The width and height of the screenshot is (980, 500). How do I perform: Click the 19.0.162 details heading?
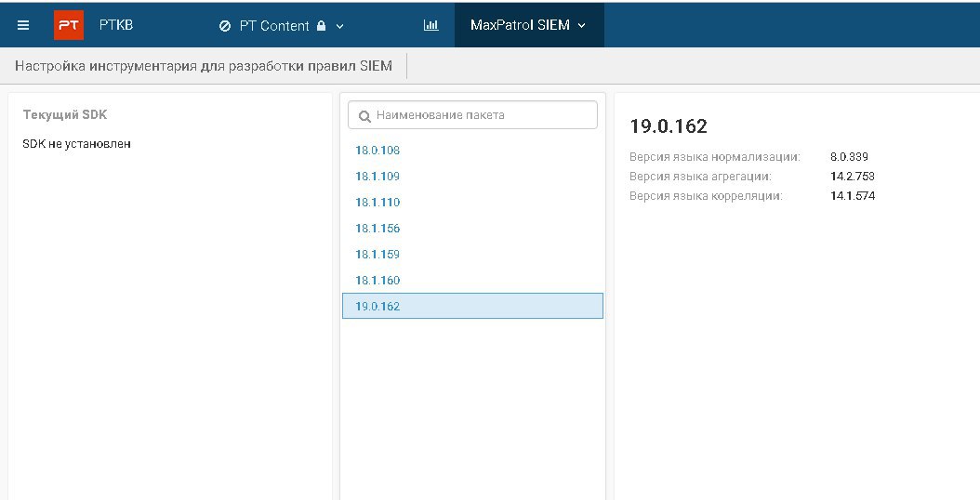tap(669, 126)
